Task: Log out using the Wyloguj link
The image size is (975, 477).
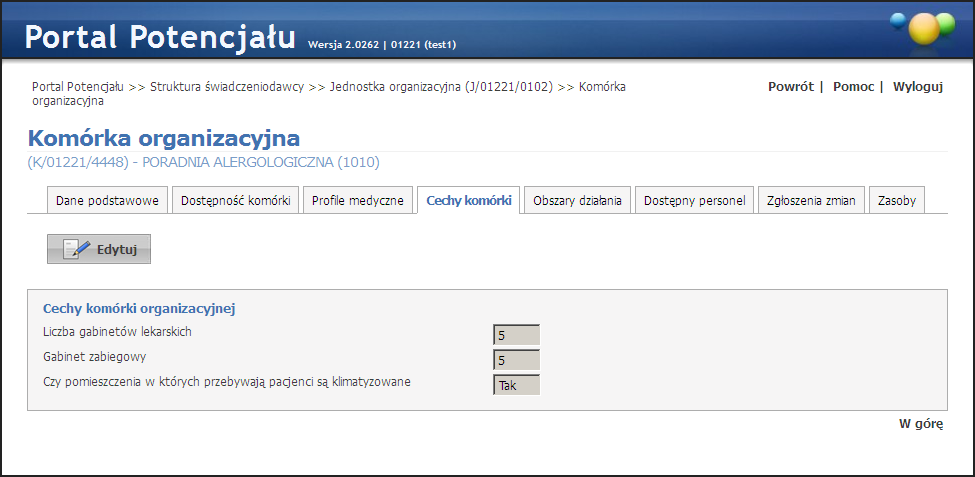Action: 917,87
